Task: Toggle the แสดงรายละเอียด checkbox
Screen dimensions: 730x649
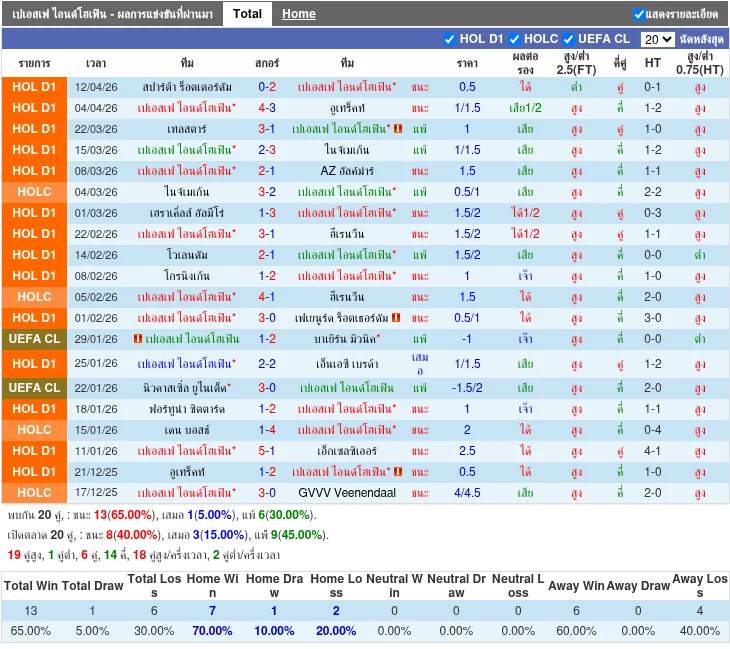Action: pyautogui.click(x=639, y=14)
